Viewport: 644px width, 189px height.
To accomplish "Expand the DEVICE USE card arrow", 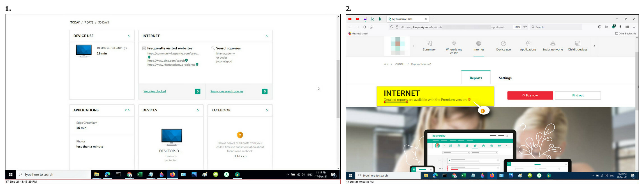I will click(x=129, y=36).
